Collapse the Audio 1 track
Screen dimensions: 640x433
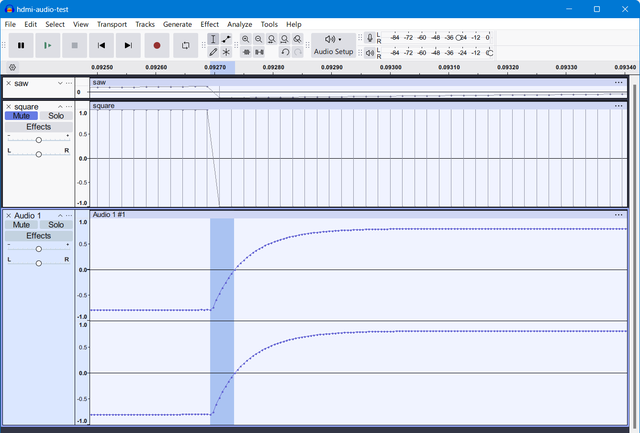tap(60, 215)
